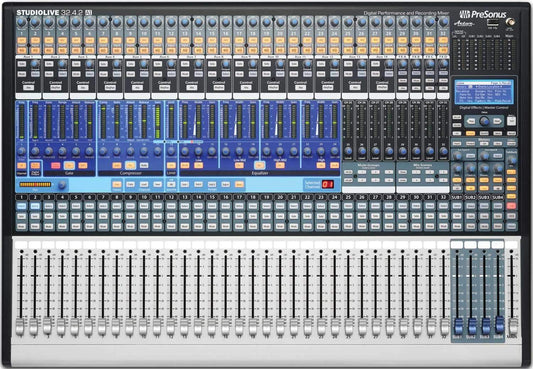The height and width of the screenshot is (369, 533).
Task: Toggle the polarity button under the high-pass knob
Action: tap(21, 165)
